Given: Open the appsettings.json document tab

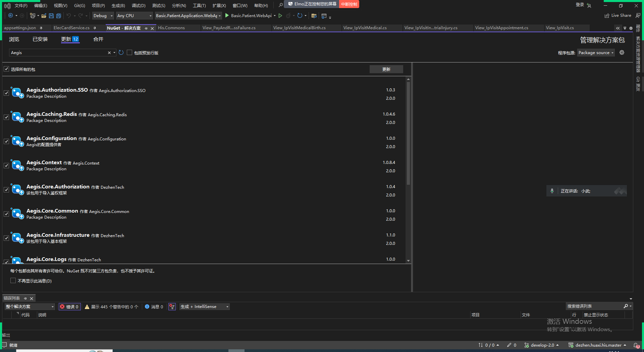Looking at the screenshot, I should 20,28.
